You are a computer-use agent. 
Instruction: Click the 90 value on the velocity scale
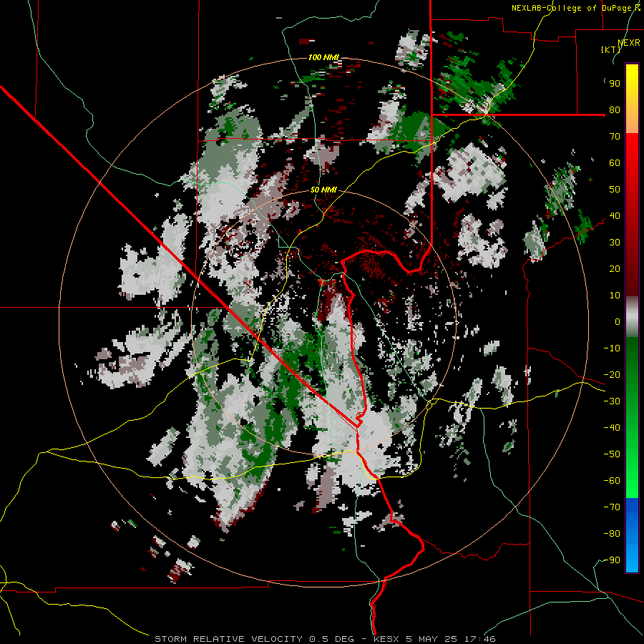pos(615,84)
